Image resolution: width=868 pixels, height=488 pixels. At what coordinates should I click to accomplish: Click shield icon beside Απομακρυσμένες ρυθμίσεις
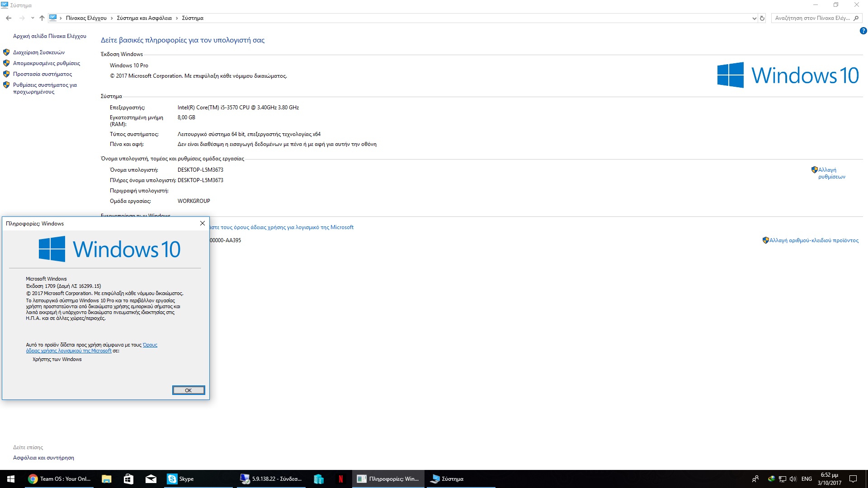6,63
